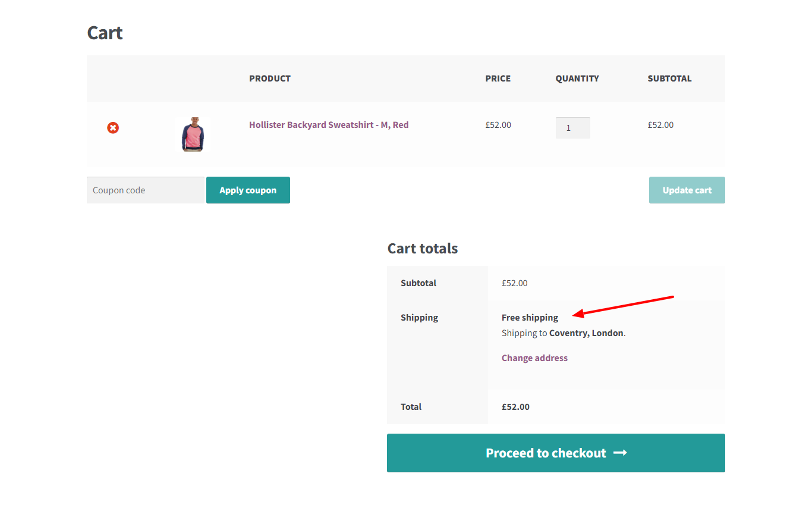Select the Free shipping method
812x508 pixels.
click(530, 317)
